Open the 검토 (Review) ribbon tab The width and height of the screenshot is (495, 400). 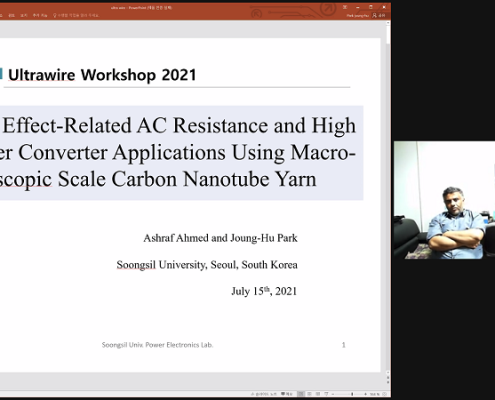[x=12, y=15]
